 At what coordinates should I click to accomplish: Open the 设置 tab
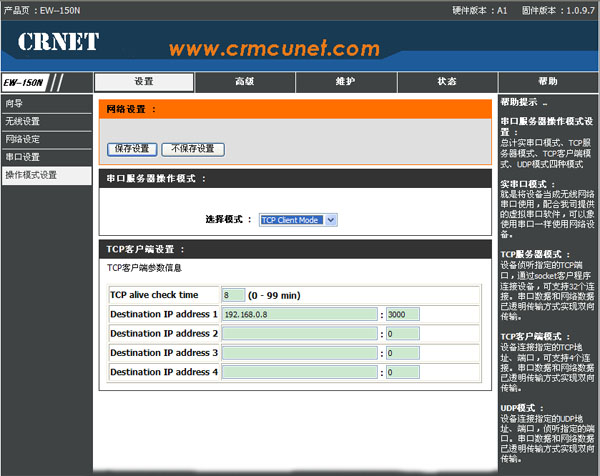[x=144, y=82]
